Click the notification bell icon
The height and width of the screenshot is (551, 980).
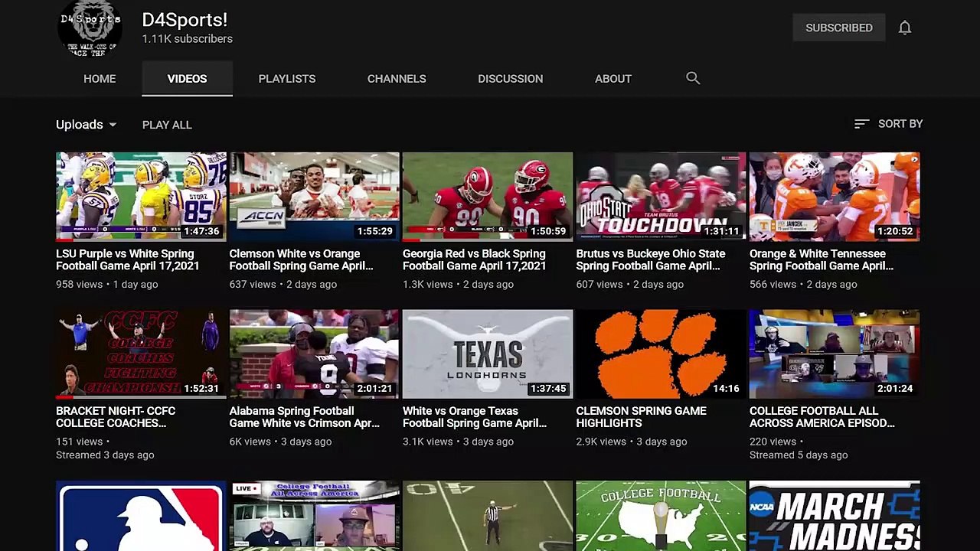pos(905,28)
